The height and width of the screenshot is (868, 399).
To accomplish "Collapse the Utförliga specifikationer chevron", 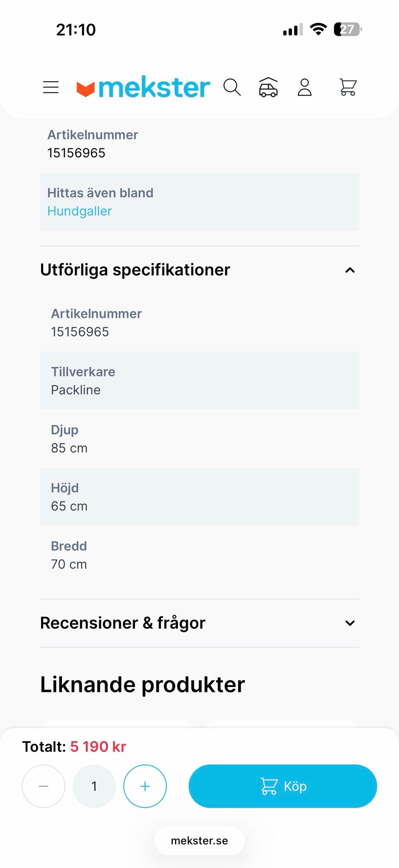I will [350, 270].
